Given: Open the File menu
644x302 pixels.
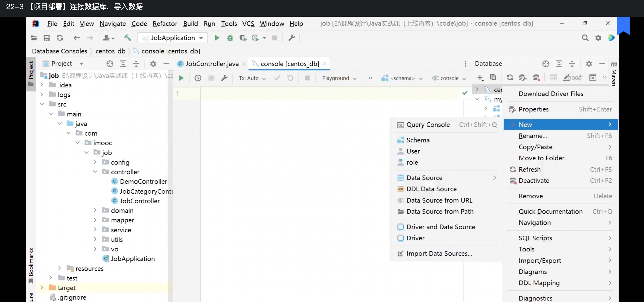Looking at the screenshot, I should (52, 24).
